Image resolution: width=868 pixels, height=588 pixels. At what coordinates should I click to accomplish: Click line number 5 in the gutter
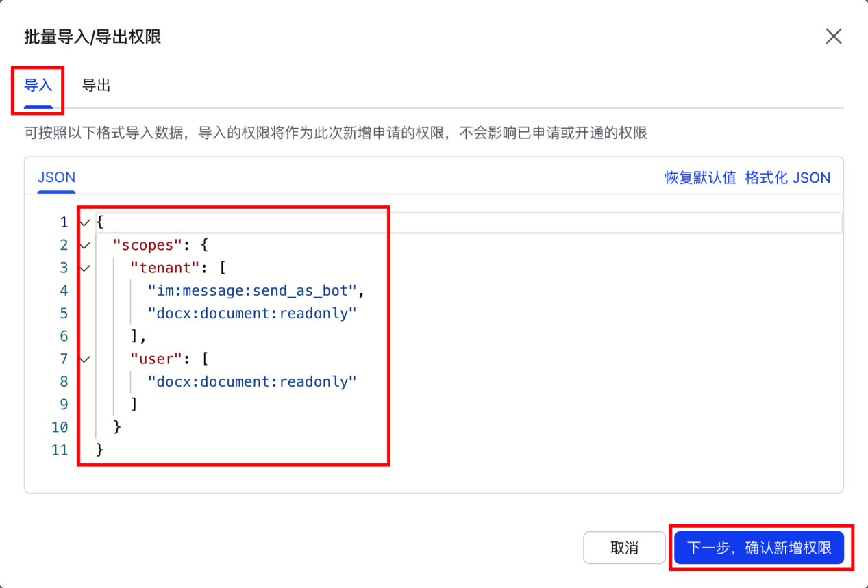(x=64, y=314)
